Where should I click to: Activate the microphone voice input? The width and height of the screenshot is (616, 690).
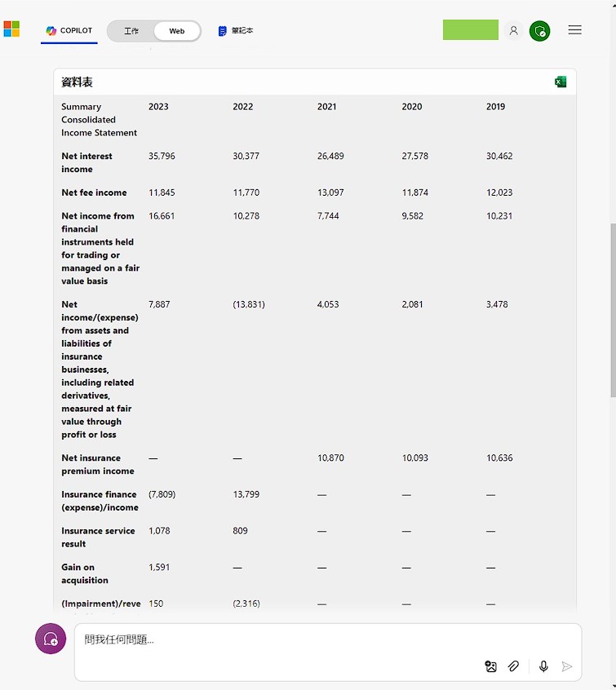click(x=543, y=666)
